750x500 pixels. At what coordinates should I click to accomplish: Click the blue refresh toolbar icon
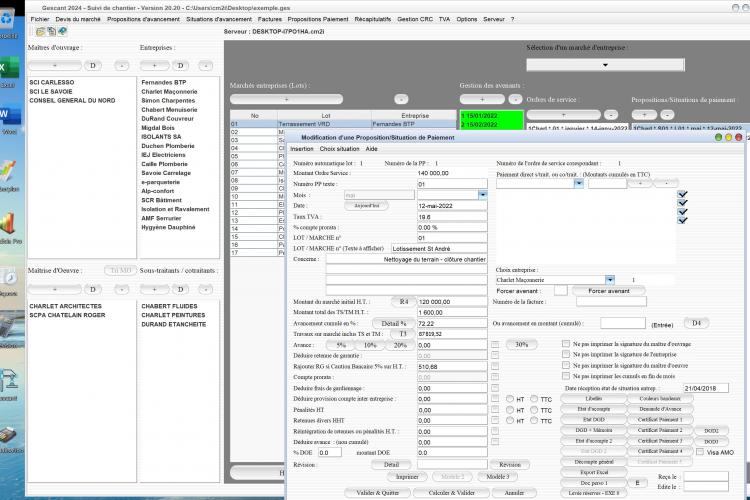click(x=62, y=32)
